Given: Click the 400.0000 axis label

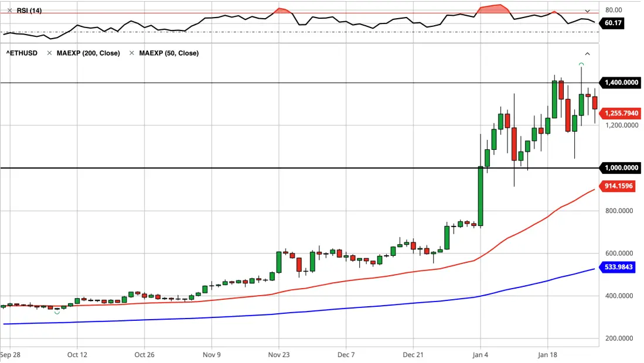Looking at the screenshot, I should [619, 296].
